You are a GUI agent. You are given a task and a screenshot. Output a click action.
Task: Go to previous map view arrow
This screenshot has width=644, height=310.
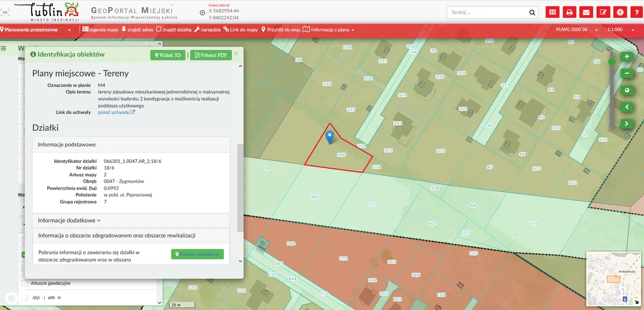[627, 107]
